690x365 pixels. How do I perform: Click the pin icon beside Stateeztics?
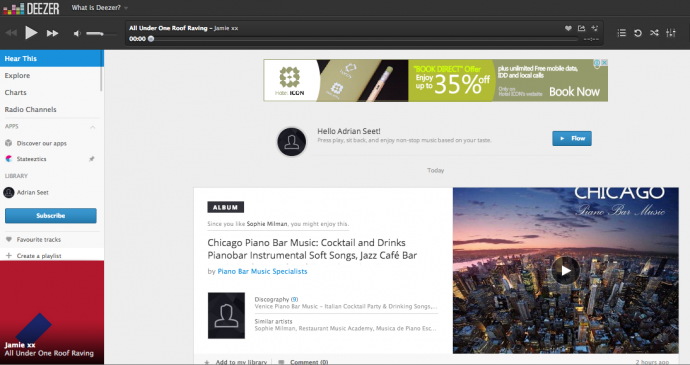(x=92, y=159)
